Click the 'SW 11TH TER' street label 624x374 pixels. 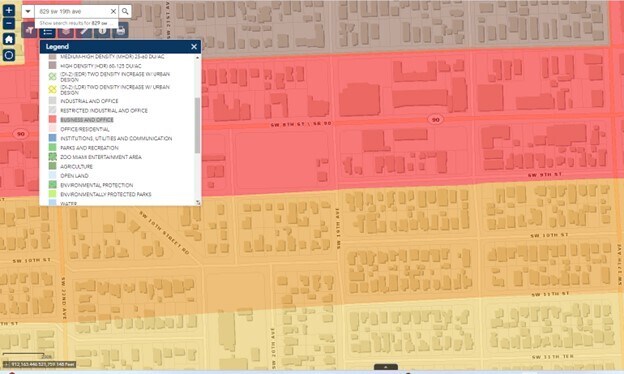[x=553, y=356]
